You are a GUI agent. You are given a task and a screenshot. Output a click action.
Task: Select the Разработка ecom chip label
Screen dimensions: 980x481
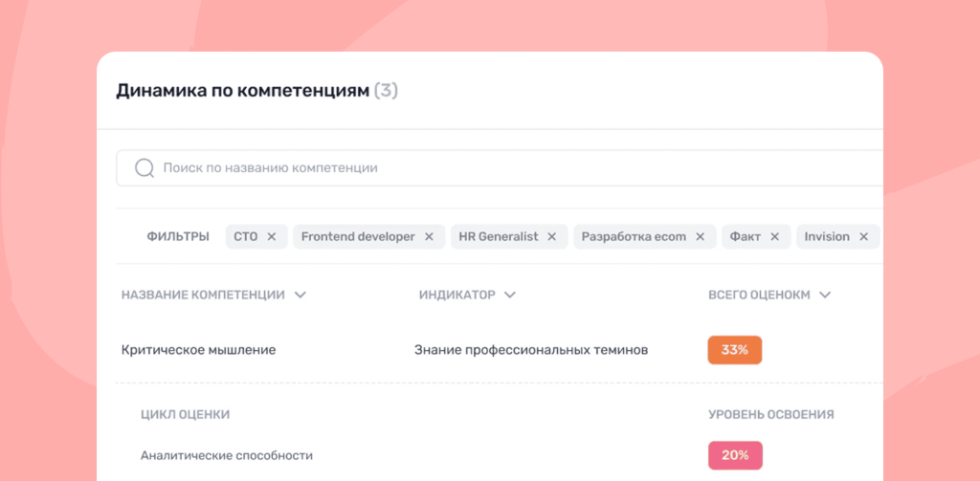634,237
